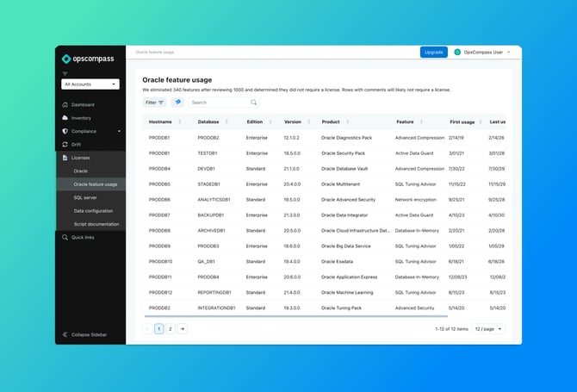Open the OpsCompass User menu arrow
Image resolution: width=577 pixels, height=392 pixels.
[x=509, y=53]
